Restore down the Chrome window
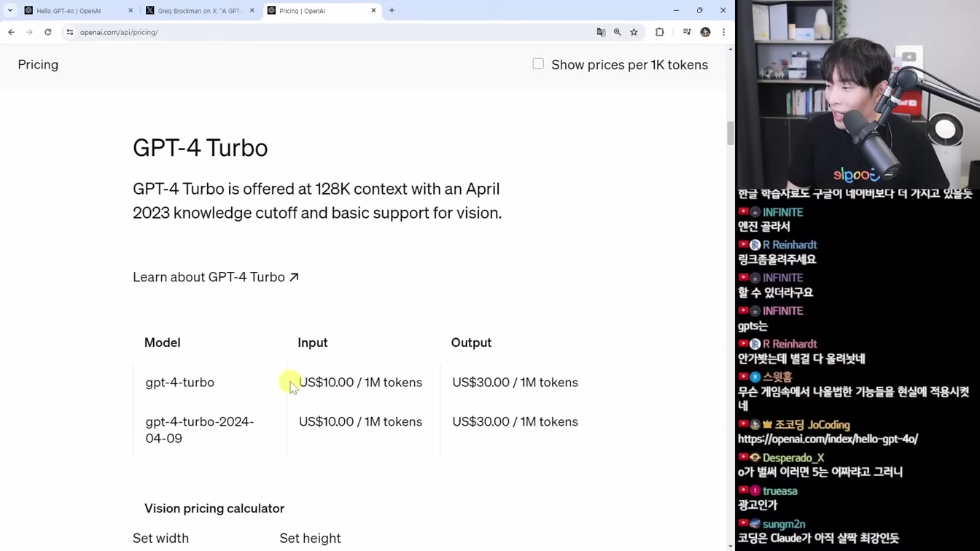The width and height of the screenshot is (980, 551). pyautogui.click(x=699, y=10)
